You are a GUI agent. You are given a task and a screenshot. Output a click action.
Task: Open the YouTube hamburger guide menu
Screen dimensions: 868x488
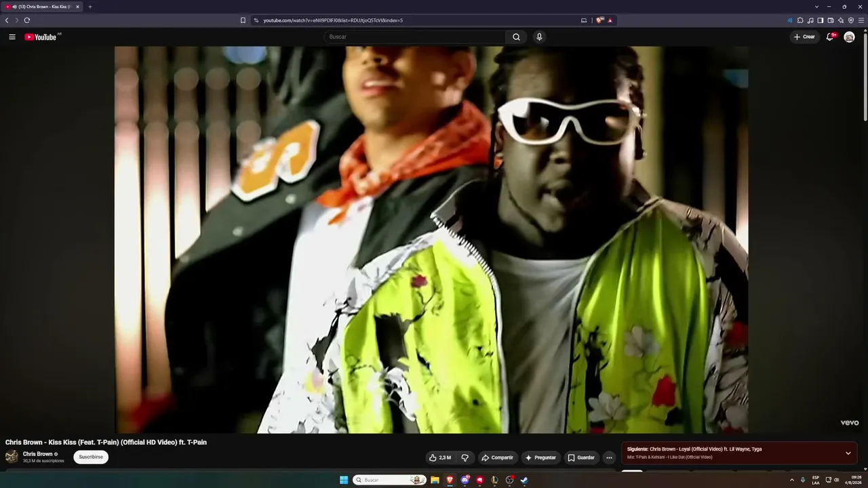click(12, 37)
